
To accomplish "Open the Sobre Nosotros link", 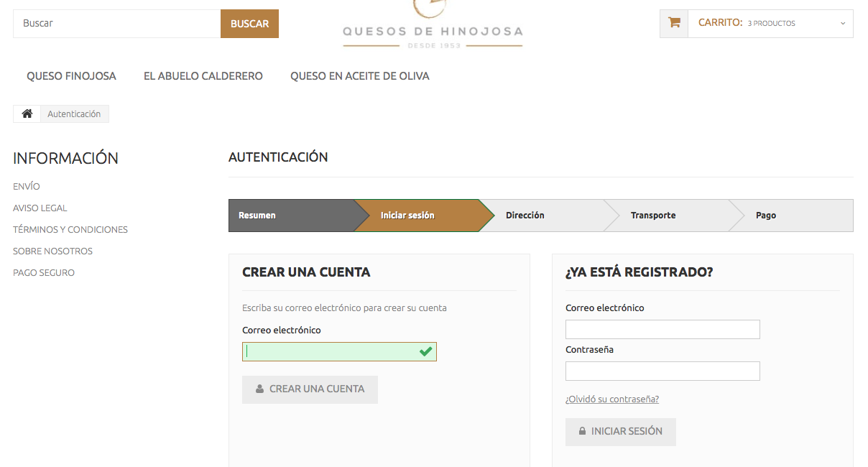I will point(52,251).
